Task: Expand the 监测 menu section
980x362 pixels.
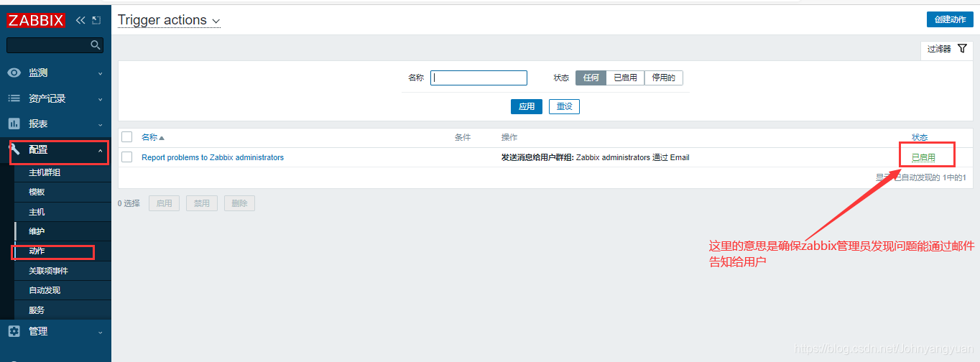Action: click(x=55, y=73)
